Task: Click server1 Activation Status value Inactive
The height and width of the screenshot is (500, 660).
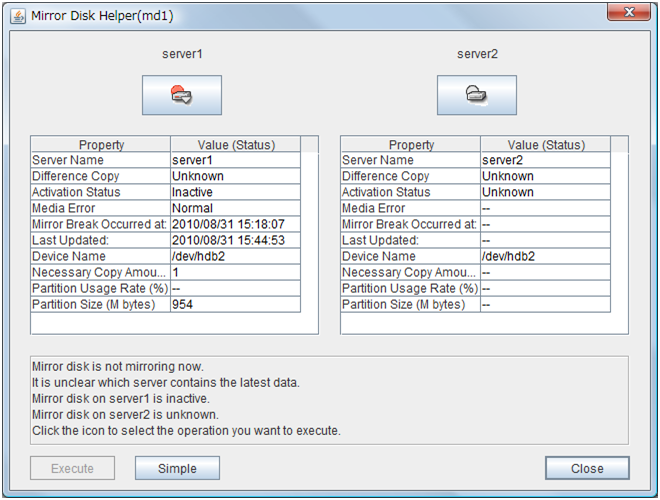Action: pos(235,192)
